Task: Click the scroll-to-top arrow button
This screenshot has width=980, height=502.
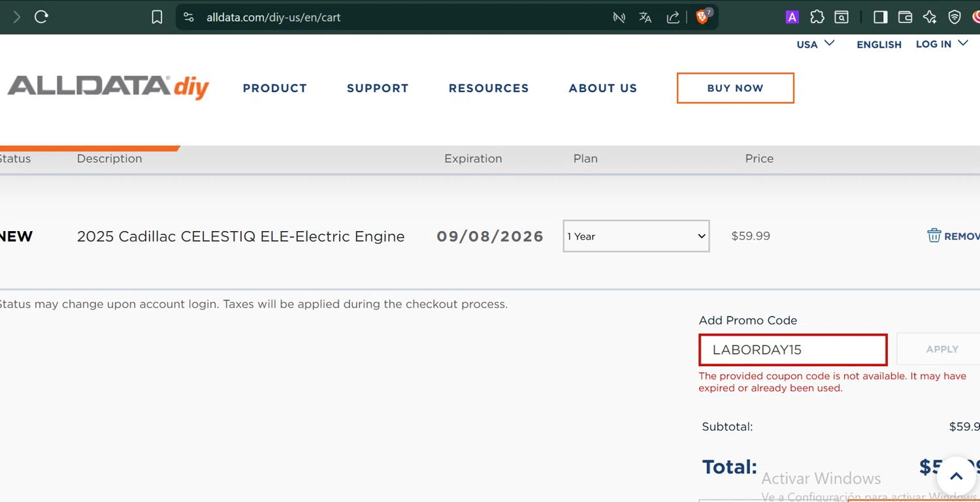Action: pyautogui.click(x=956, y=477)
